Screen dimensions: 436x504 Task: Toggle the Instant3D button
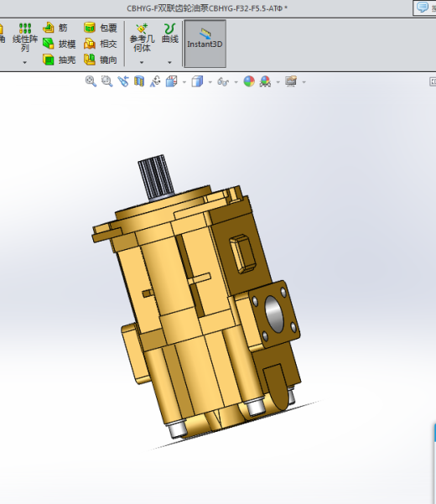tap(205, 44)
